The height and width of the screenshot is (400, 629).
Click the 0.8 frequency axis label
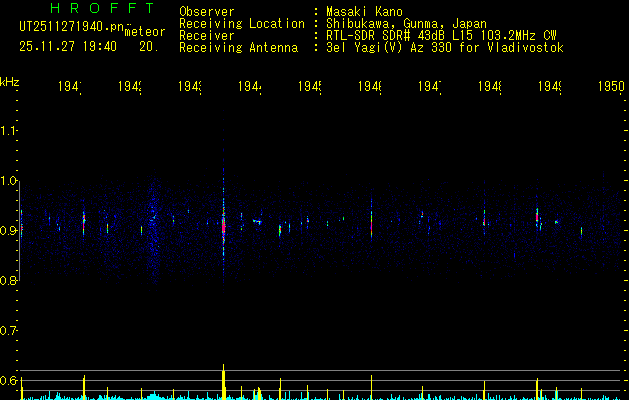(8, 280)
